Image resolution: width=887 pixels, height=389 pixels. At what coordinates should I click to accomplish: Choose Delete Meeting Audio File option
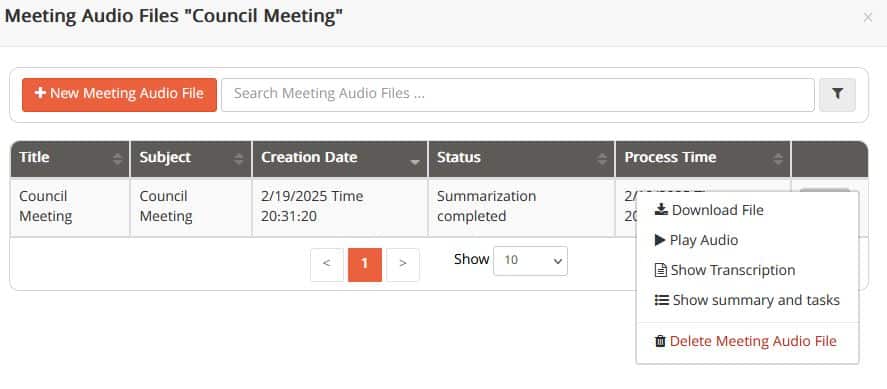click(747, 341)
